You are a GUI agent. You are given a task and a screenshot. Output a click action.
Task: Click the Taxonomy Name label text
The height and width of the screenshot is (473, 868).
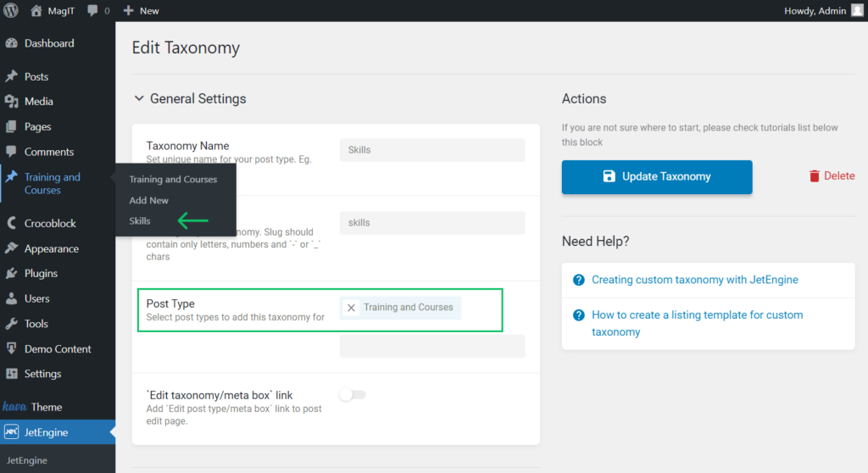coord(187,146)
